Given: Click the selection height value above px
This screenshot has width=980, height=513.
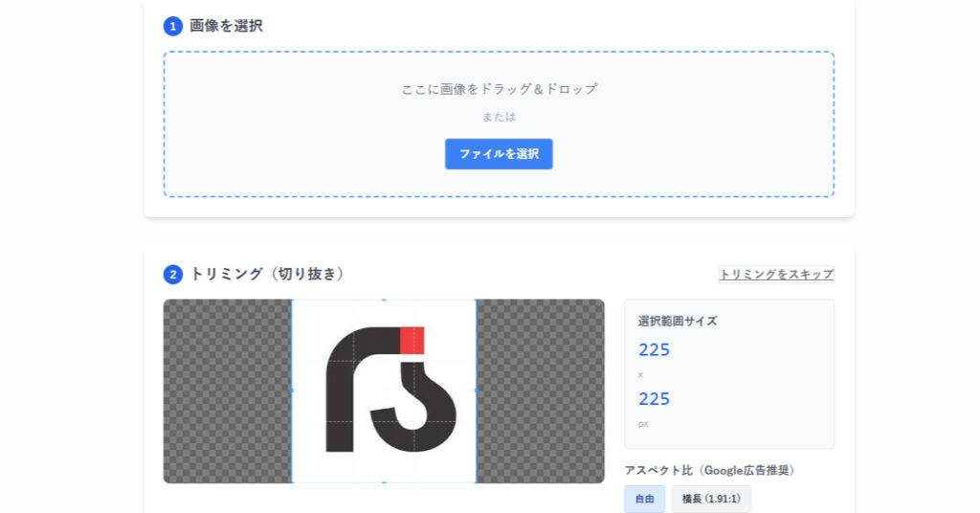Looking at the screenshot, I should coord(655,398).
